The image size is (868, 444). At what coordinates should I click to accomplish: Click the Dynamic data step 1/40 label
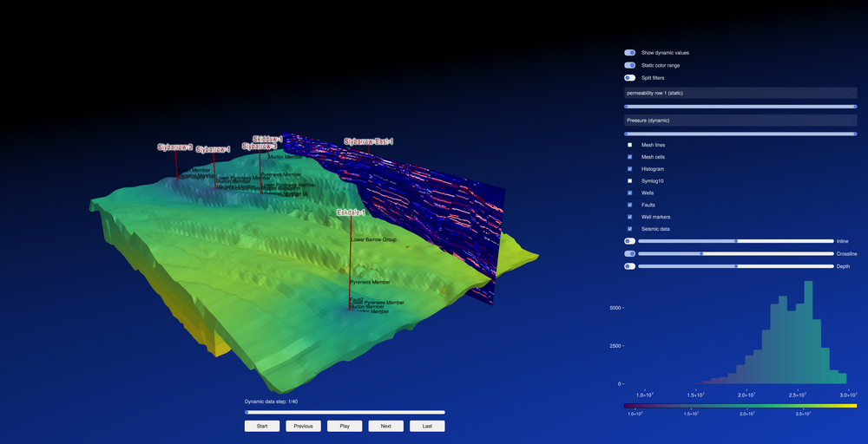(x=271, y=402)
